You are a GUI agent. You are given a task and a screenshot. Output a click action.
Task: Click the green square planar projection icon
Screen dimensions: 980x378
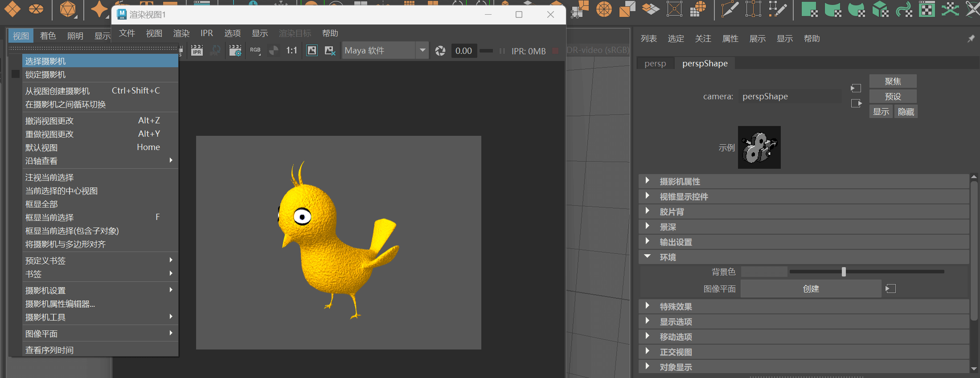click(809, 9)
